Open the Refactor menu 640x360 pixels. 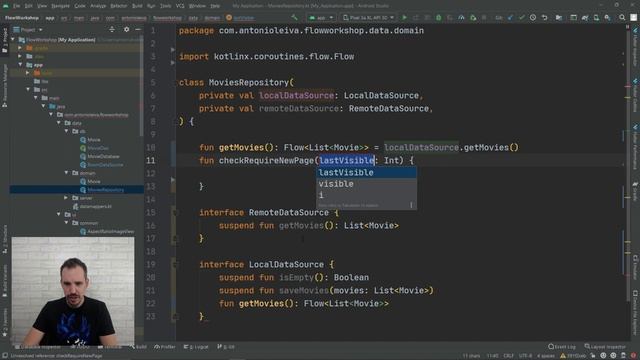pos(119,6)
